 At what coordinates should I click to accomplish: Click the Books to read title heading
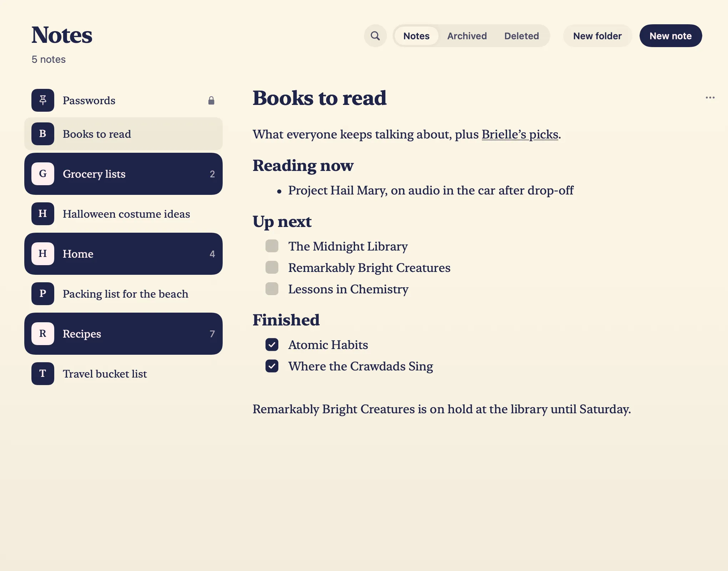pyautogui.click(x=319, y=98)
